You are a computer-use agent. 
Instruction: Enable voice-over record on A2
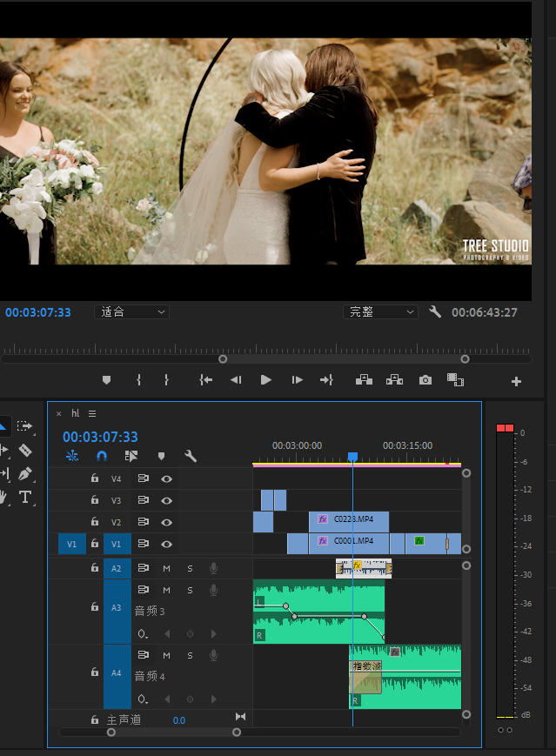[x=214, y=568]
